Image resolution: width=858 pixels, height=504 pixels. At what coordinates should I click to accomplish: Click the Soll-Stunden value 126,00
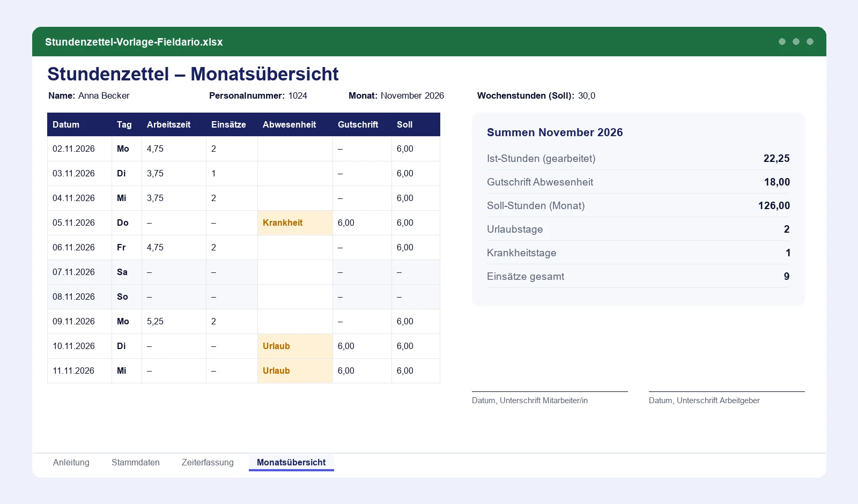click(774, 205)
